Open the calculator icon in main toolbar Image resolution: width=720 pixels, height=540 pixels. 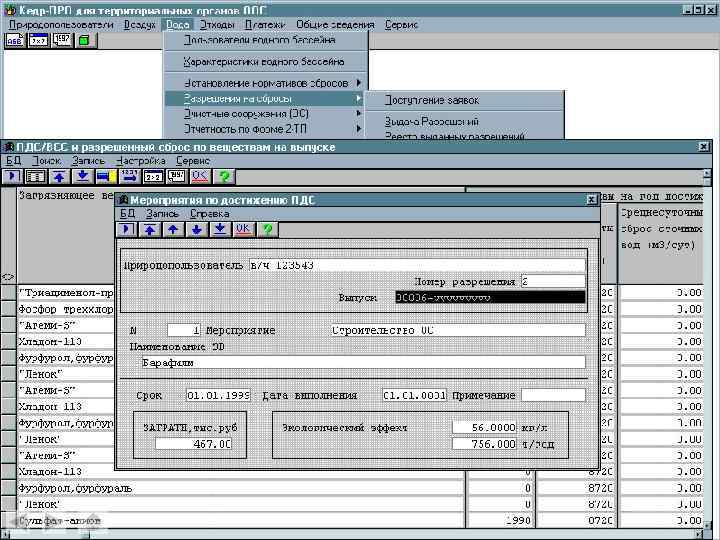pyautogui.click(x=39, y=41)
